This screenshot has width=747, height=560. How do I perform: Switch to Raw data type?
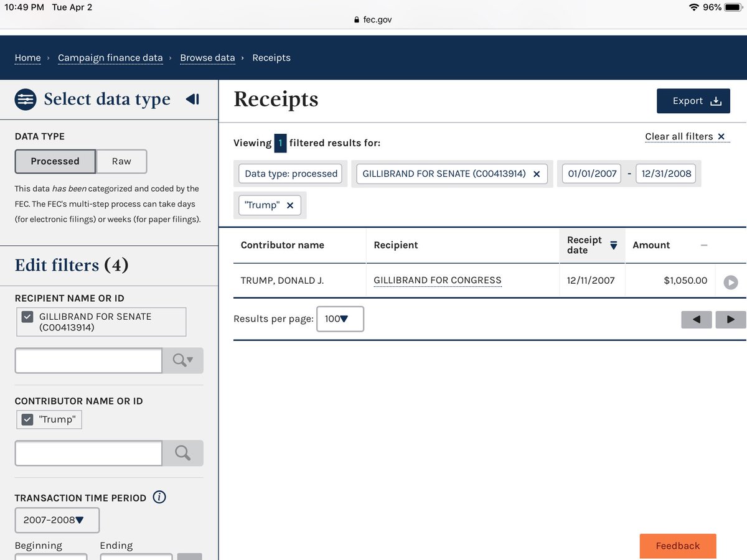[122, 161]
